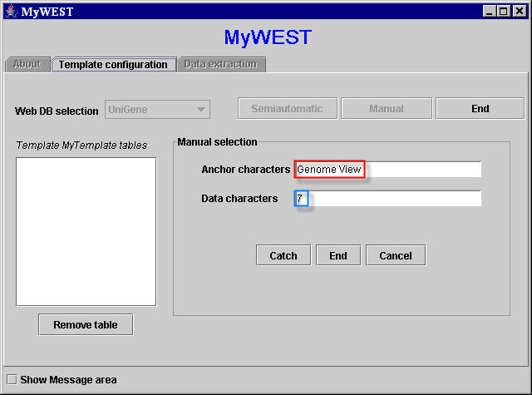Click the Java coffee cup title bar icon

point(11,11)
